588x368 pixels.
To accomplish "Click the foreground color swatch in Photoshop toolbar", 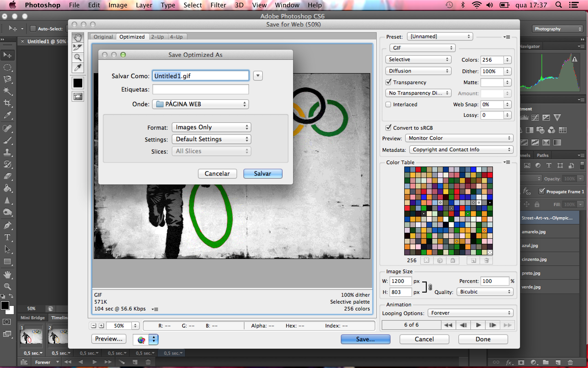I will click(5, 305).
